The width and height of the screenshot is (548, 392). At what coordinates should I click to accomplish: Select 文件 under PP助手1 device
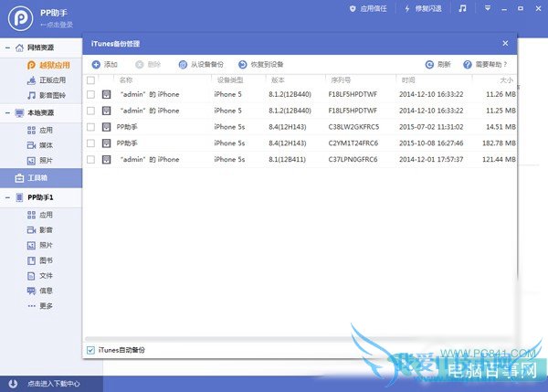coord(40,276)
